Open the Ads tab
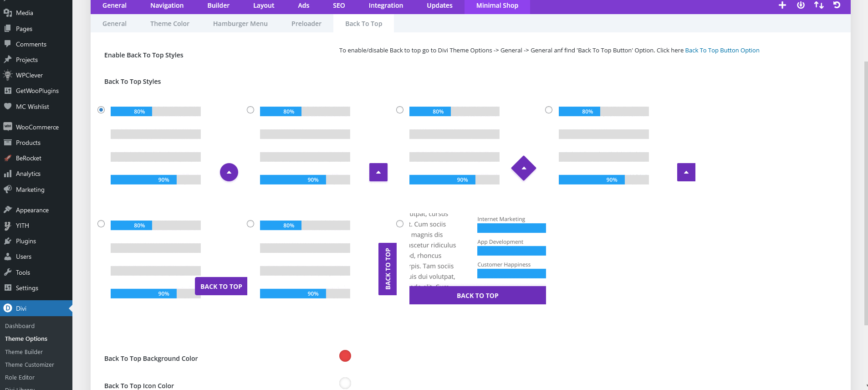Screen dimensions: 868x390 point(304,5)
